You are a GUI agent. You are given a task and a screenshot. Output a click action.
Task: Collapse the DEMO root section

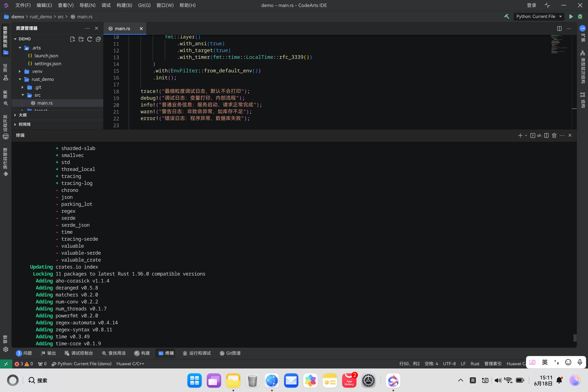point(15,39)
